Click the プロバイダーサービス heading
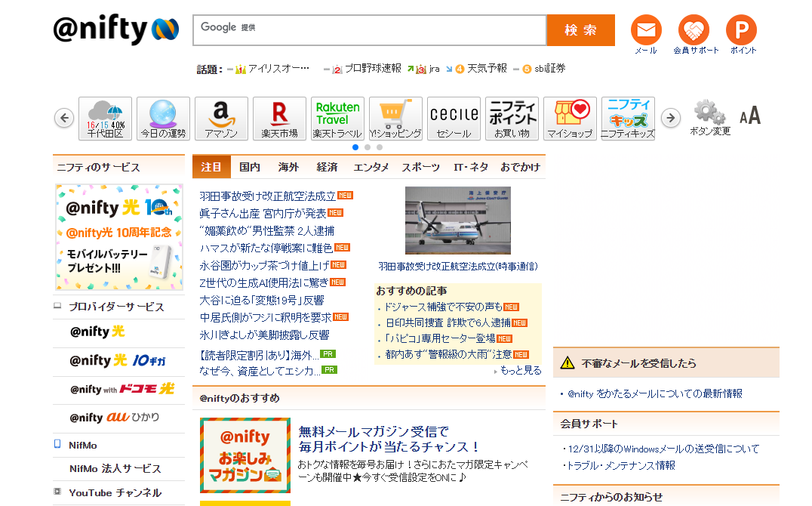The image size is (812, 506). 116,307
